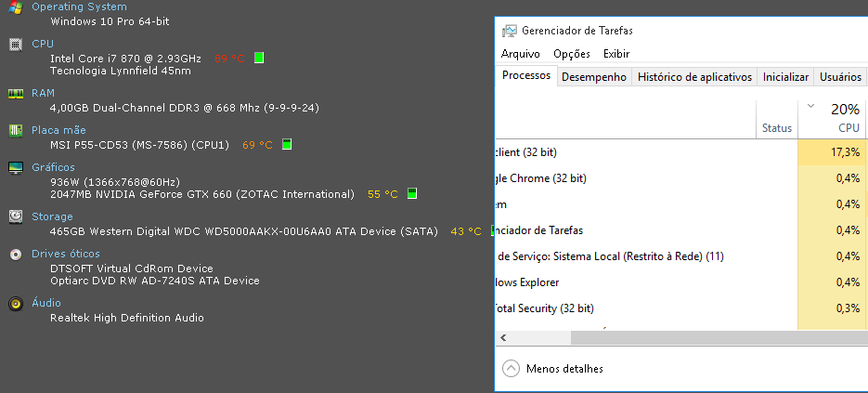Image resolution: width=868 pixels, height=393 pixels.
Task: Collapse details with Menos detalhes button
Action: tap(552, 369)
